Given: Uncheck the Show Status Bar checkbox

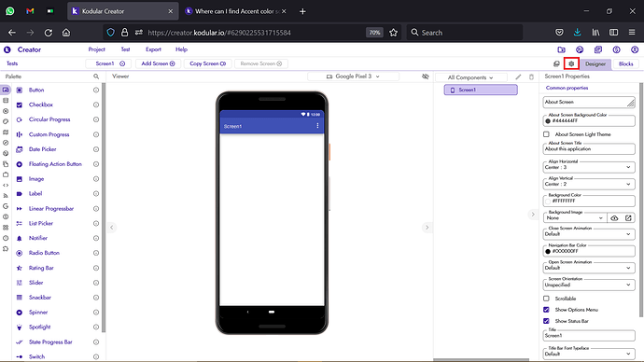Looking at the screenshot, I should (x=546, y=321).
